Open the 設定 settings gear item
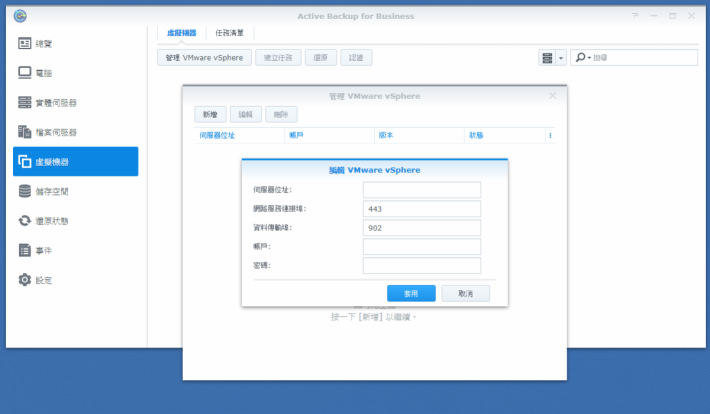This screenshot has width=710, height=414. [x=76, y=280]
